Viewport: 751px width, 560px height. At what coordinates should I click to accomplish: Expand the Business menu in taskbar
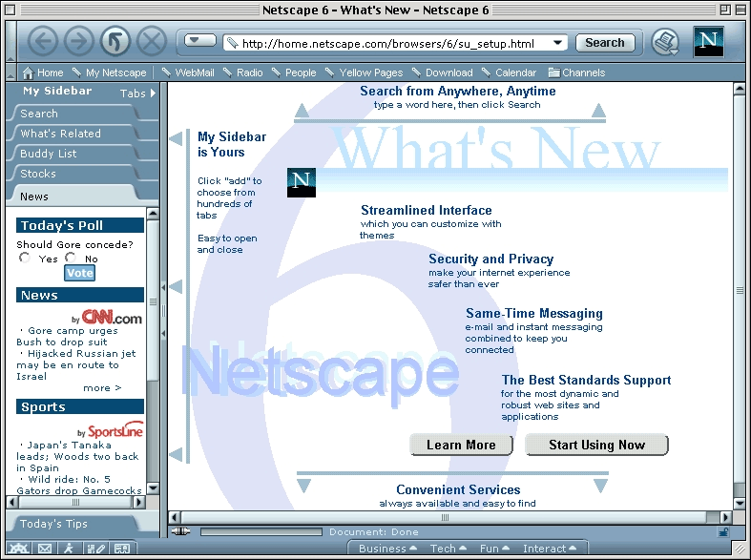387,549
